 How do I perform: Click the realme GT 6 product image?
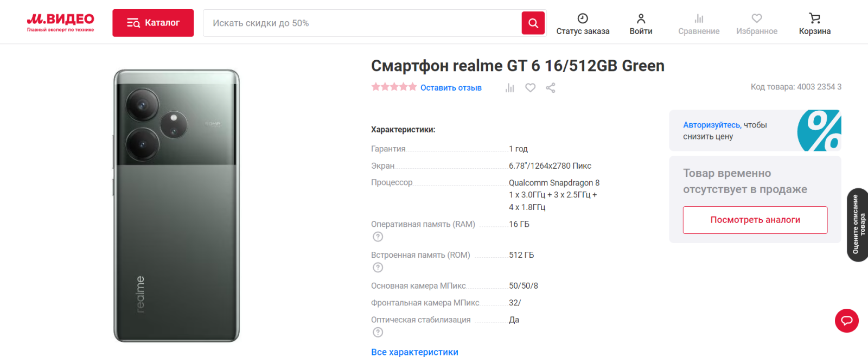(x=176, y=206)
